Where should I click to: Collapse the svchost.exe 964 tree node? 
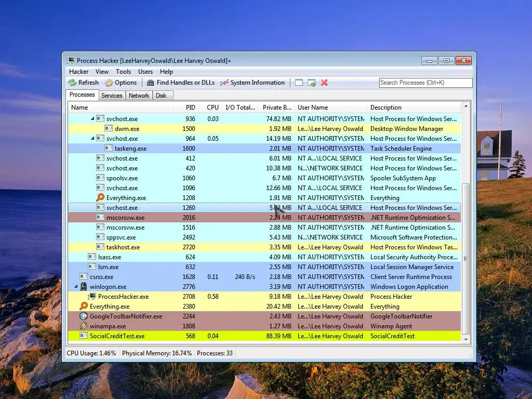coord(92,138)
